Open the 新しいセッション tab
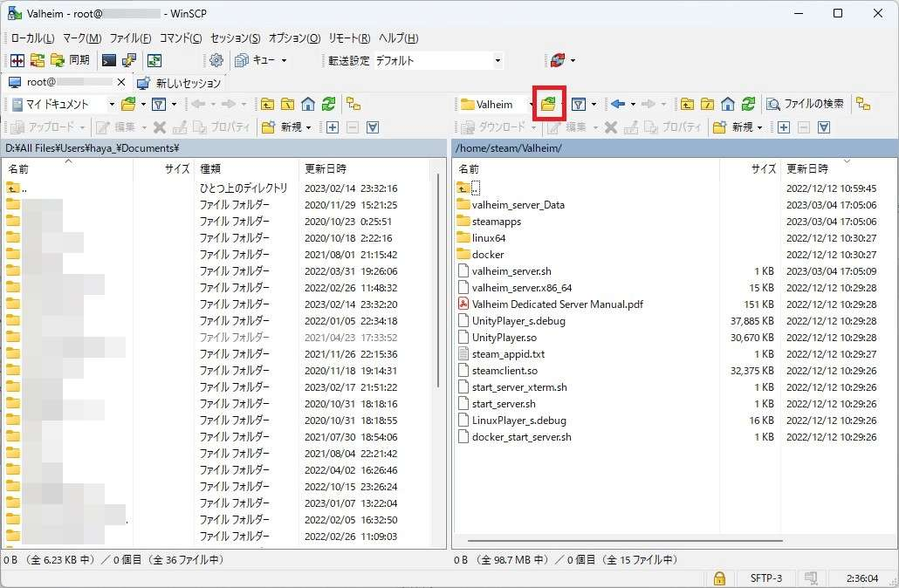 (179, 83)
